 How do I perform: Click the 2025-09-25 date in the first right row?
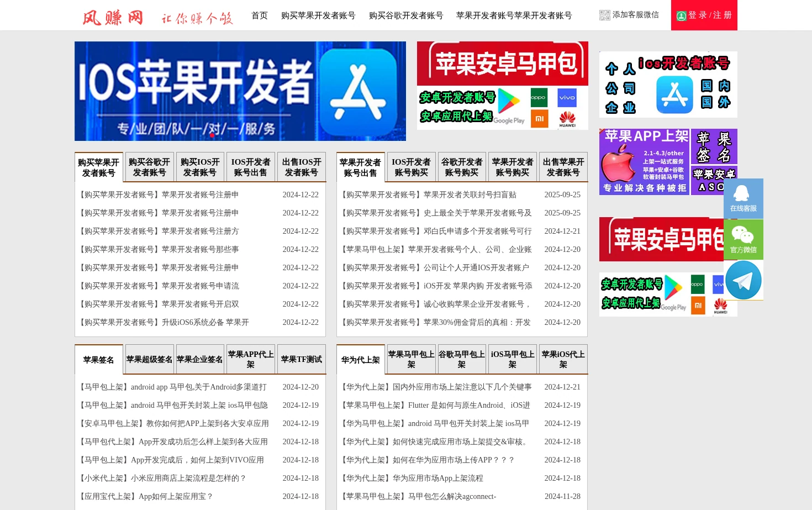(562, 194)
